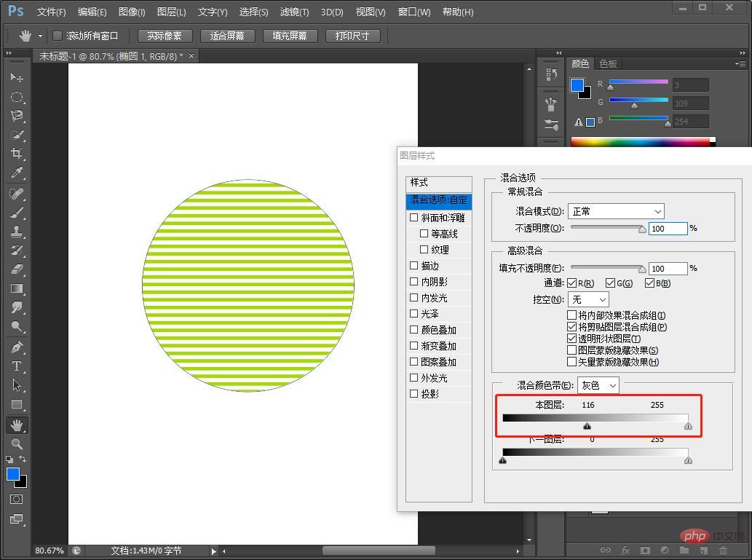Expand collapsed toolbox double arrows

9,52
